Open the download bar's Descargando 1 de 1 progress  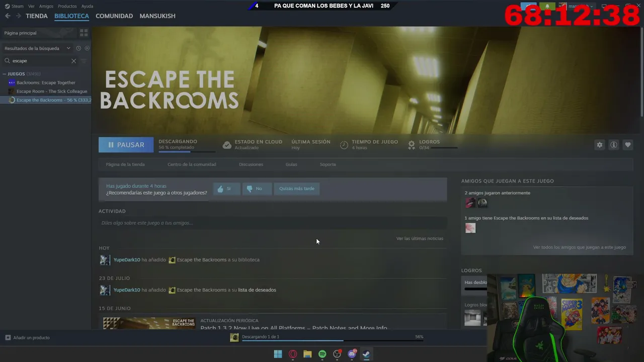(333, 338)
